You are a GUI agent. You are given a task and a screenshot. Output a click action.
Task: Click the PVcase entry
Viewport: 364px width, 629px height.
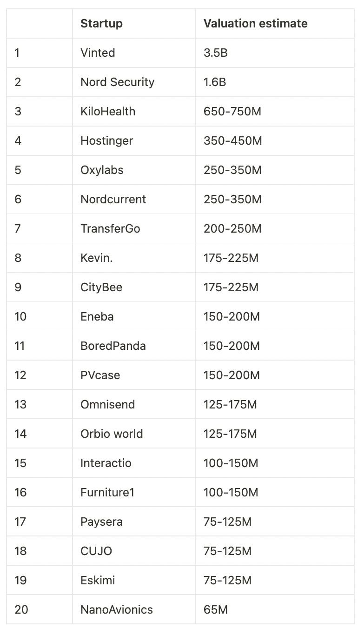point(100,375)
